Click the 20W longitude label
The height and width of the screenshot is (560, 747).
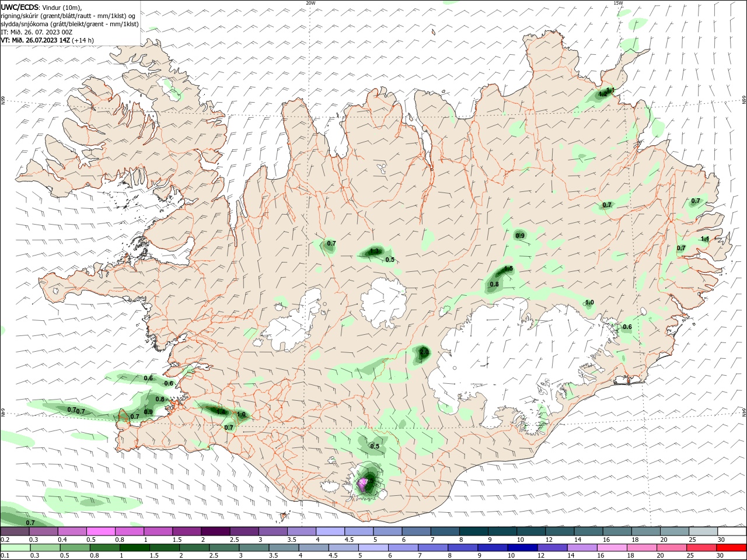point(310,3)
